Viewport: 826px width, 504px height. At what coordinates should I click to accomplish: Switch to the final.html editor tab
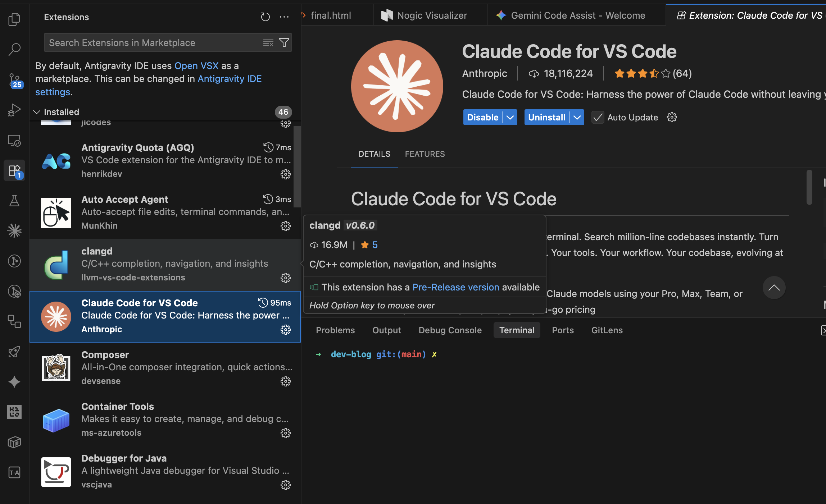coord(331,15)
